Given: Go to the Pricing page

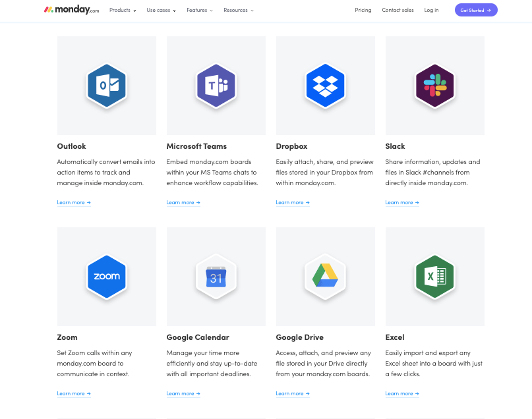Looking at the screenshot, I should 363,10.
